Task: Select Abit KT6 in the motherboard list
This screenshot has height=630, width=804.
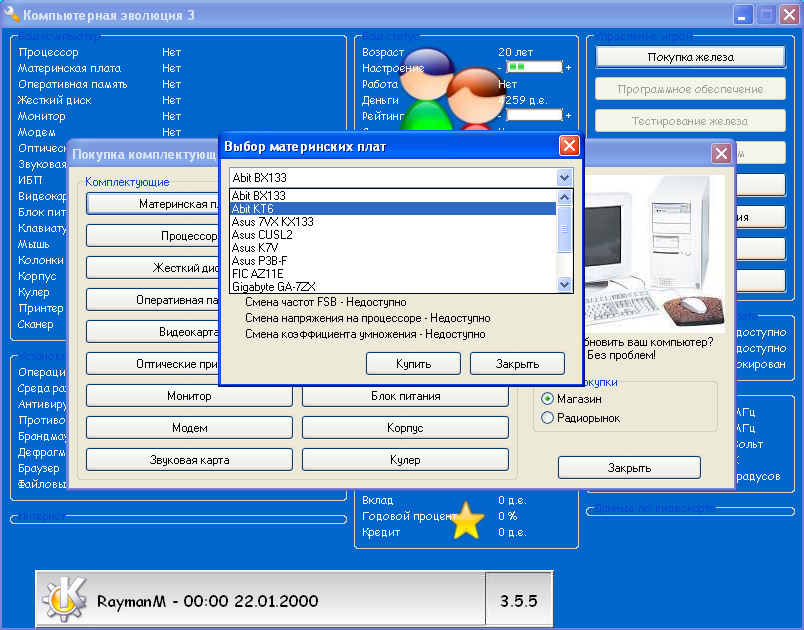Action: (x=252, y=208)
